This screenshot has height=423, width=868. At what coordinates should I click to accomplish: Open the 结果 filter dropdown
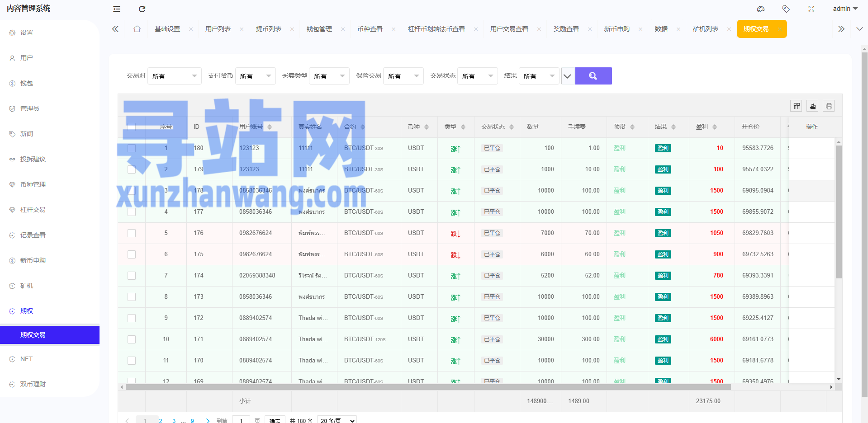[539, 76]
